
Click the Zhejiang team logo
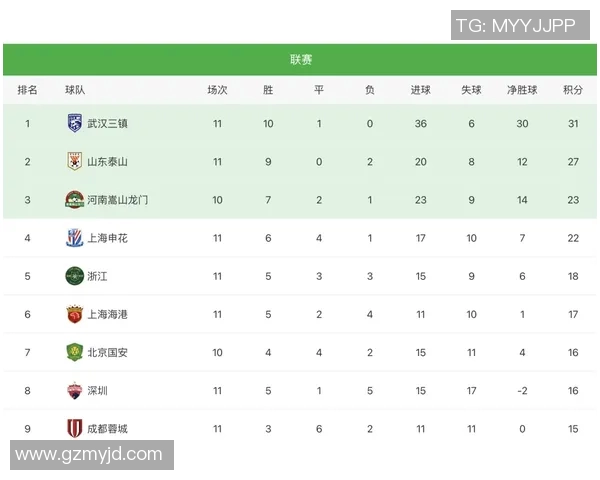pyautogui.click(x=74, y=276)
